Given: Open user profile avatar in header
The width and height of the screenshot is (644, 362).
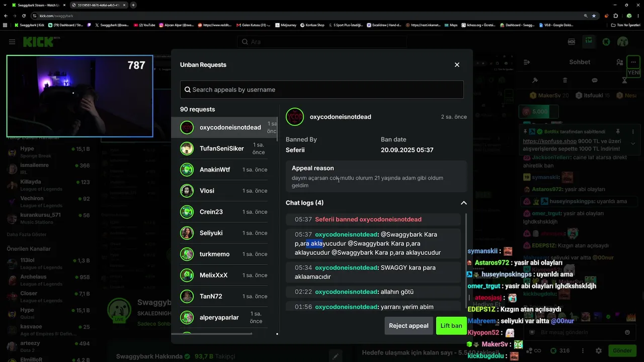Looking at the screenshot, I should click(x=622, y=42).
